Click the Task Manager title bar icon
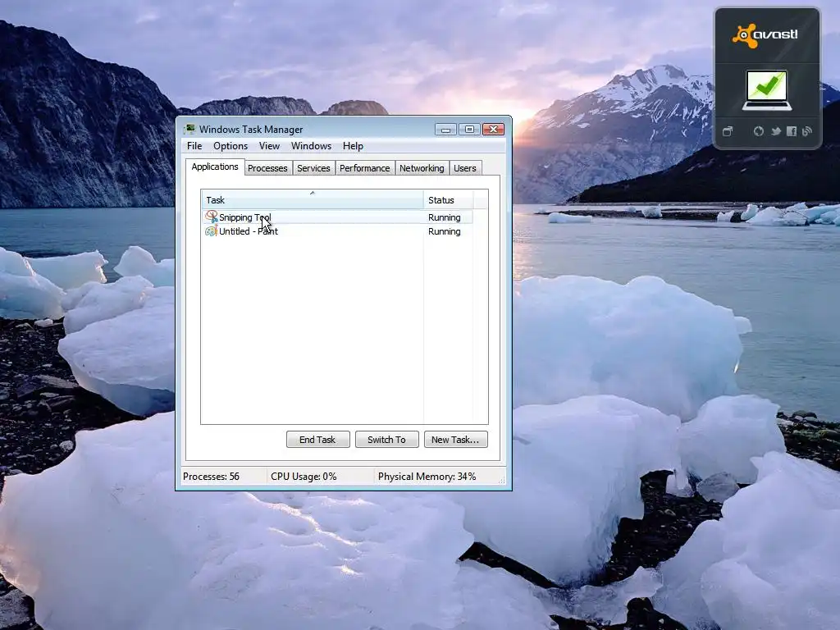The height and width of the screenshot is (630, 840). (189, 129)
